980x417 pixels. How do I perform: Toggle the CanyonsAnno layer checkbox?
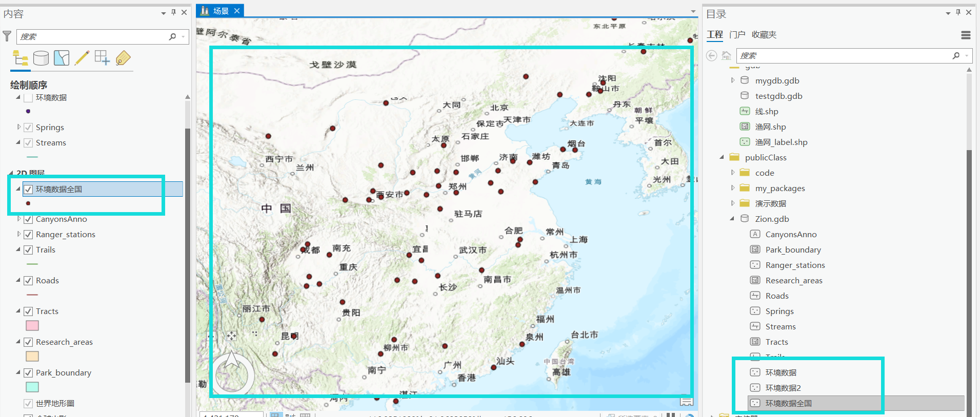(x=28, y=219)
